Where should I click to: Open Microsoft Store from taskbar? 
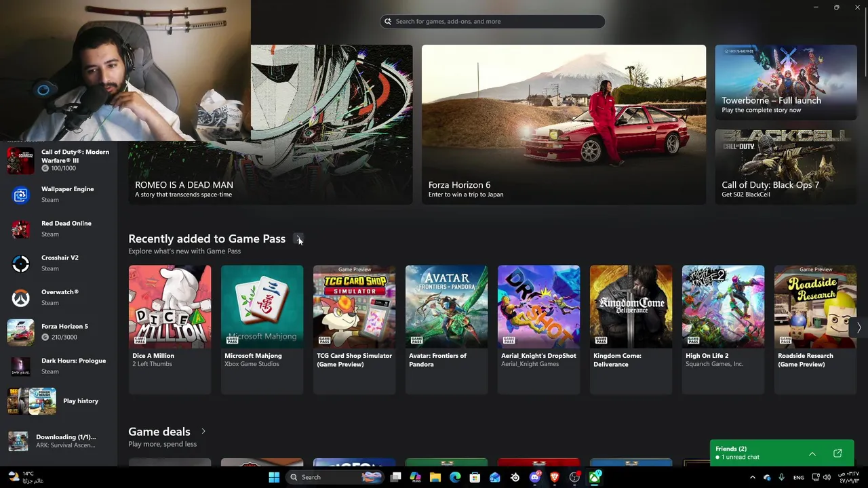click(x=475, y=477)
